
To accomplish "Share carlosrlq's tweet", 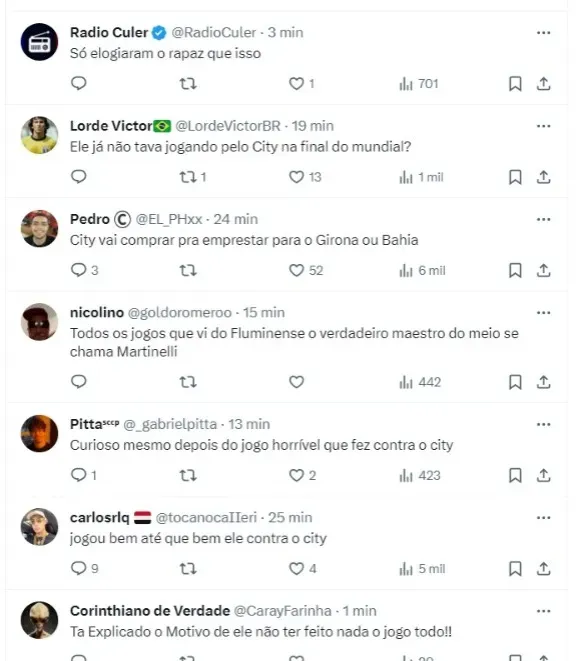I will pos(543,568).
